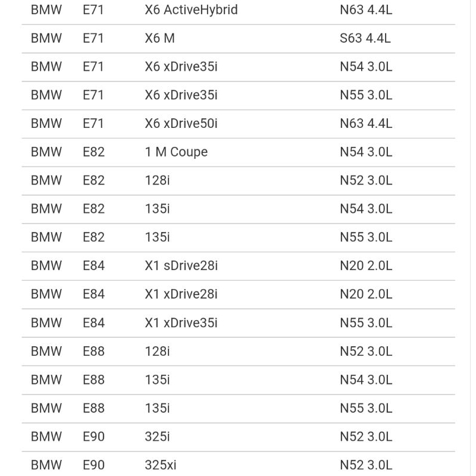This screenshot has height=476, width=476.
Task: Select the 325i model cell
Action: point(157,437)
